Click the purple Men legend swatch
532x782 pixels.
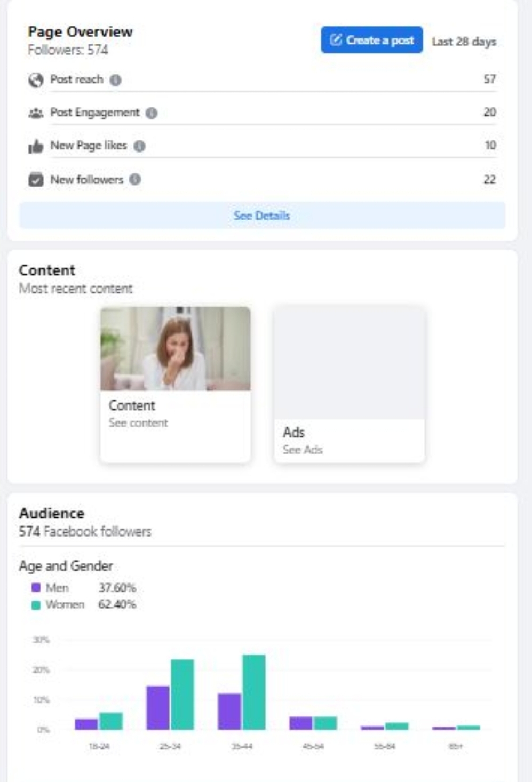pyautogui.click(x=36, y=587)
